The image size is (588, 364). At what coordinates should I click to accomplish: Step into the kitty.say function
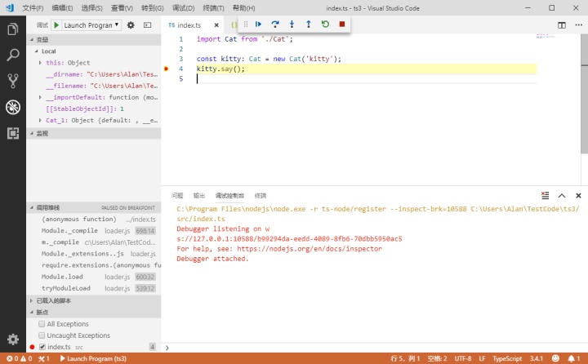click(x=292, y=24)
